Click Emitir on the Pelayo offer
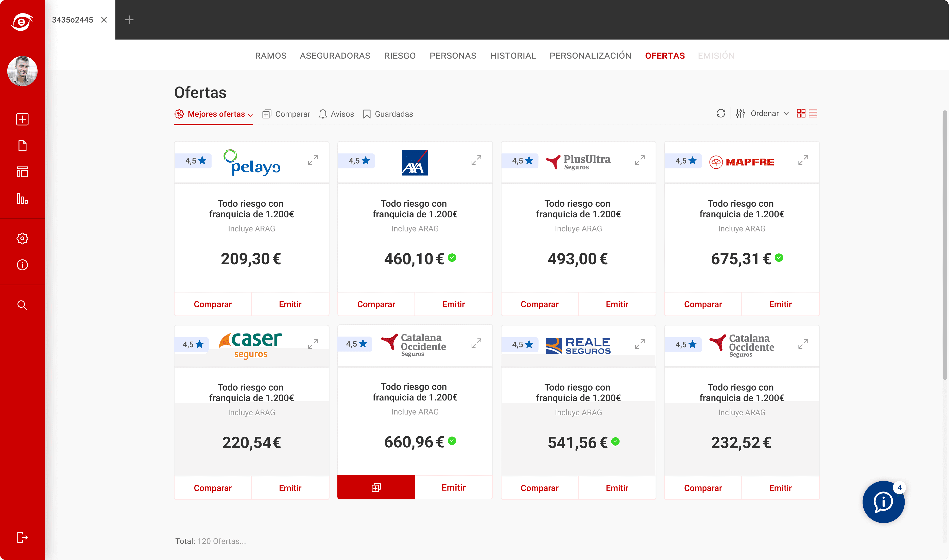This screenshot has width=949, height=560. click(x=290, y=304)
